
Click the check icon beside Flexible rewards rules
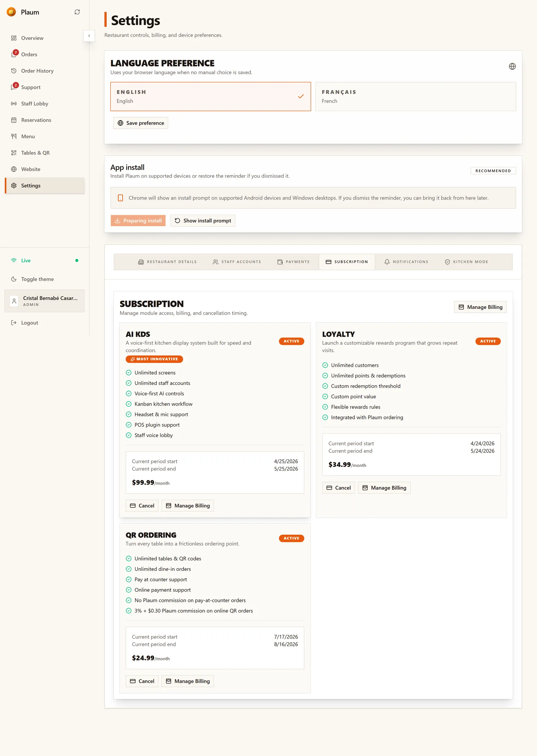[x=325, y=407]
